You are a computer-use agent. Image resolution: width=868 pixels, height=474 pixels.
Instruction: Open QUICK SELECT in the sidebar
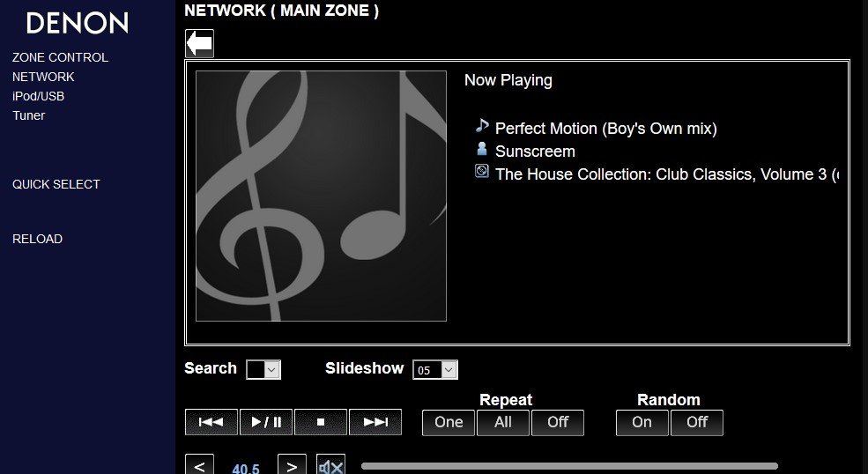pyautogui.click(x=56, y=184)
